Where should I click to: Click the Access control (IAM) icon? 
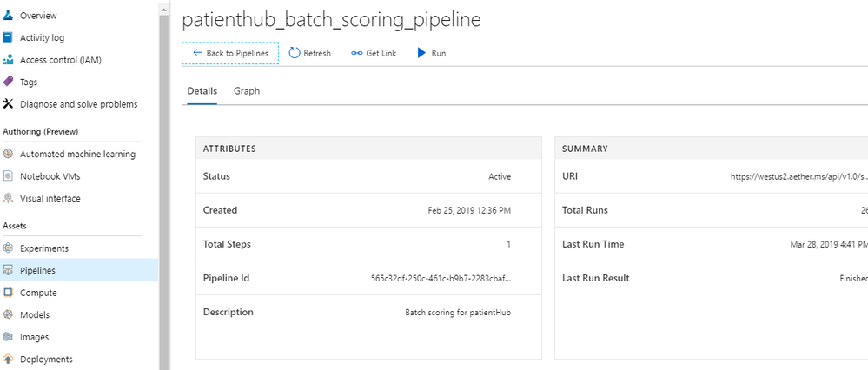click(9, 60)
